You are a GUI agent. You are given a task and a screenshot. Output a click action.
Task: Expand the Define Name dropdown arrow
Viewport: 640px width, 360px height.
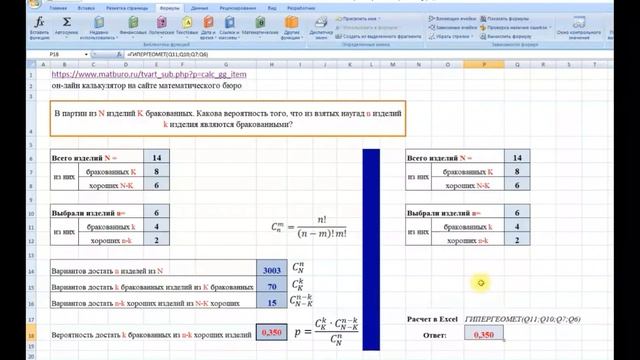(379, 19)
